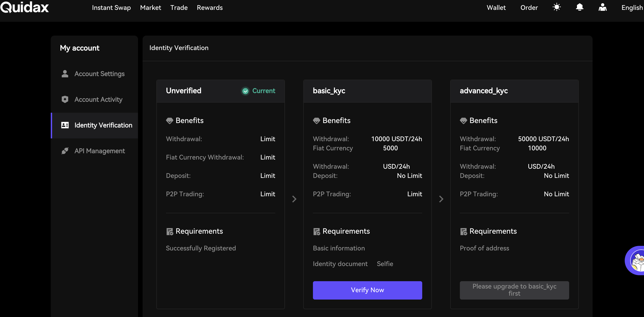Toggle light theme with sun icon

(557, 7)
